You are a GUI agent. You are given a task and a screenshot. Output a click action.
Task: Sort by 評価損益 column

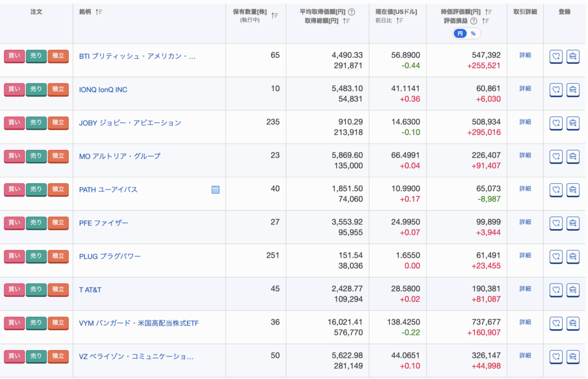point(486,21)
